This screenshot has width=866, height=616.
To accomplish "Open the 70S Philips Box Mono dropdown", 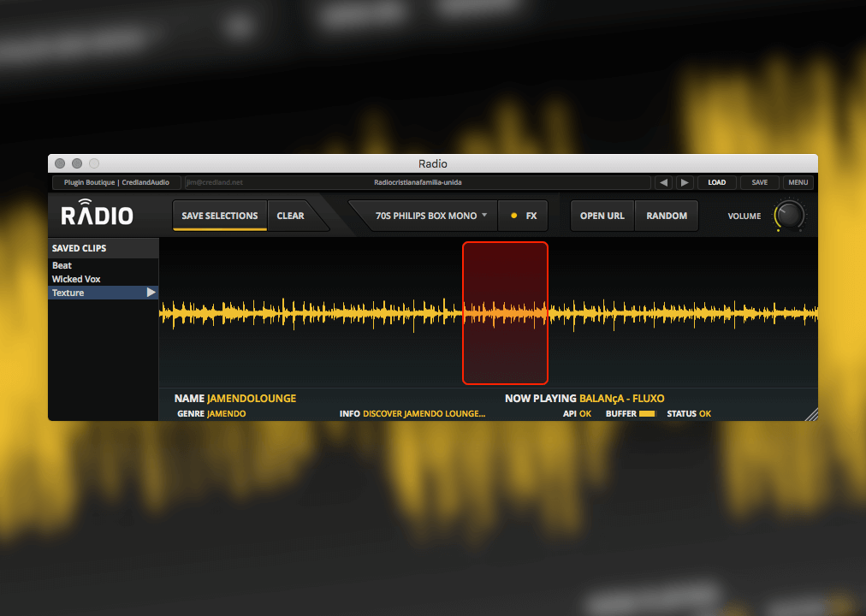I will click(431, 216).
